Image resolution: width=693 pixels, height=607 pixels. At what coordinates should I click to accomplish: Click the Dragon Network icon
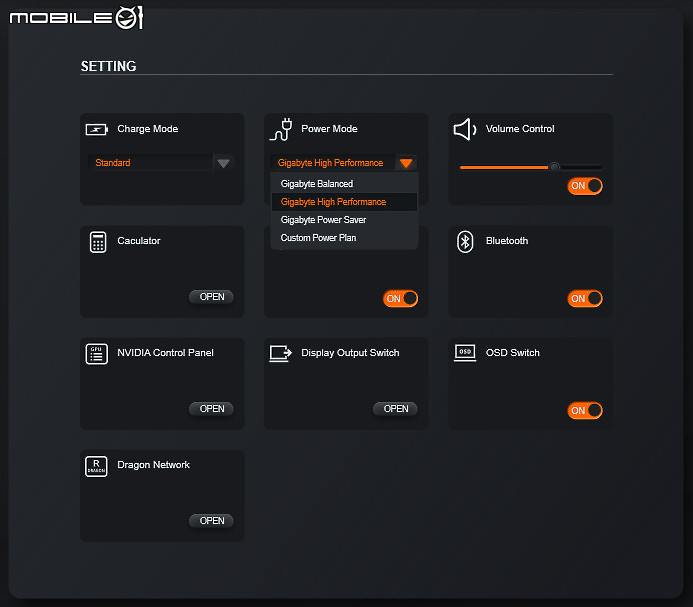96,466
